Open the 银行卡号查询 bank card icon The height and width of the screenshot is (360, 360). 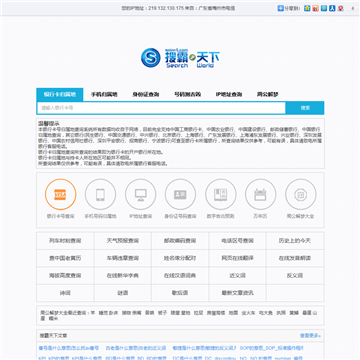60,194
